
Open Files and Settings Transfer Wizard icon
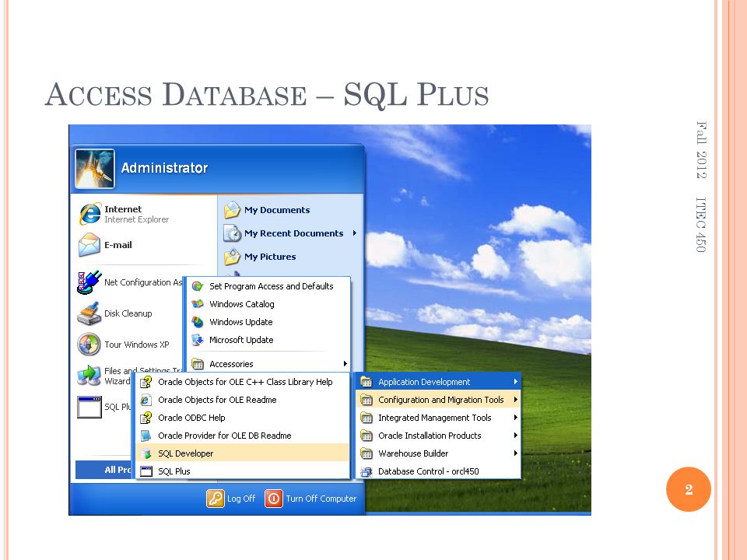pyautogui.click(x=89, y=375)
